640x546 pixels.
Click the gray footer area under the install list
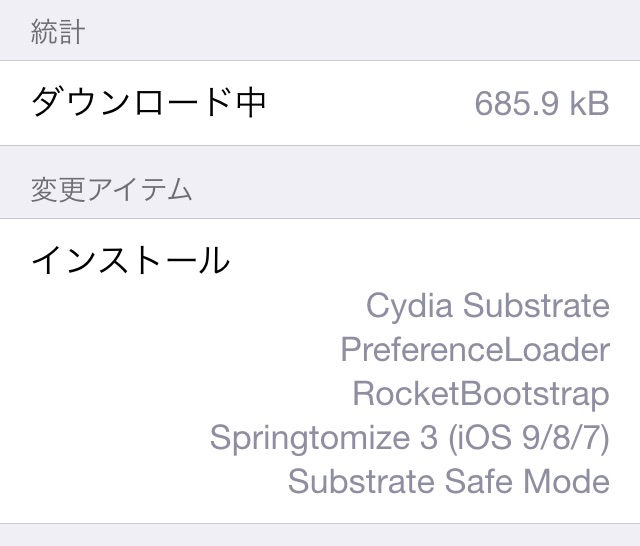click(x=320, y=535)
